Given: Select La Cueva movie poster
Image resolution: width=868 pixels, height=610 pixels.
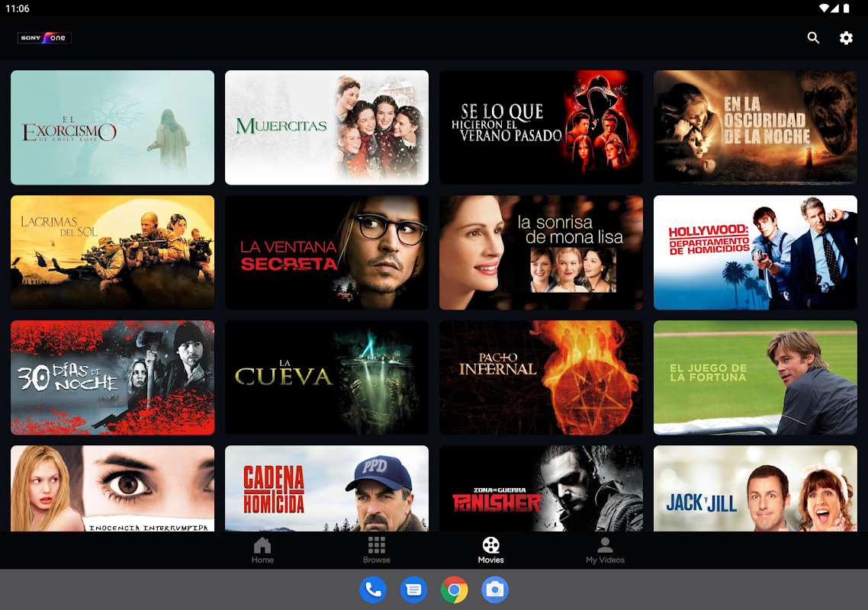Looking at the screenshot, I should (326, 377).
